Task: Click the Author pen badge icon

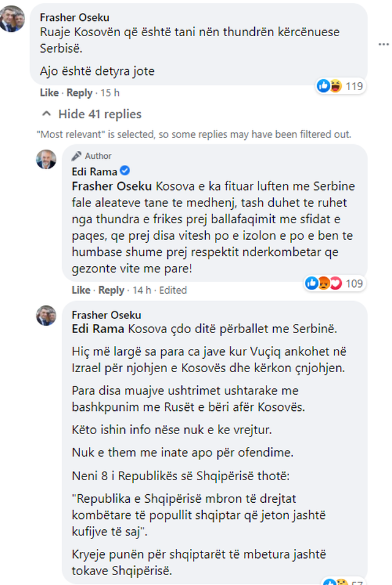Action: coord(77,156)
